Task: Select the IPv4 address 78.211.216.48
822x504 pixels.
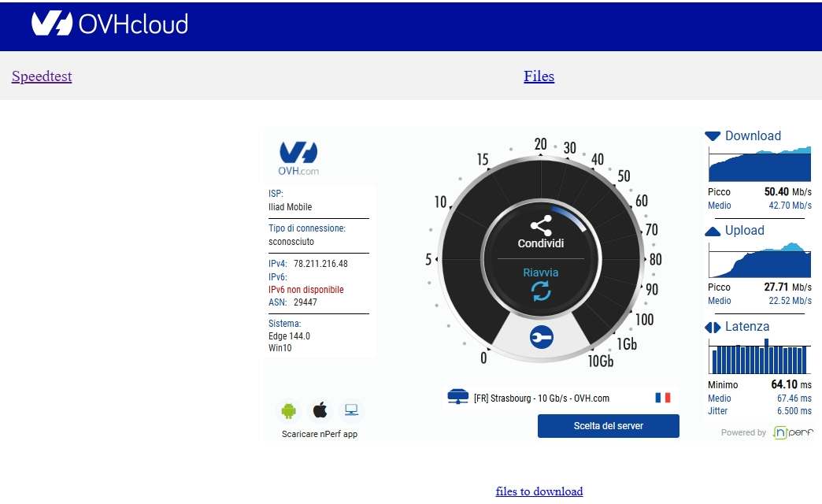Action: (x=320, y=264)
